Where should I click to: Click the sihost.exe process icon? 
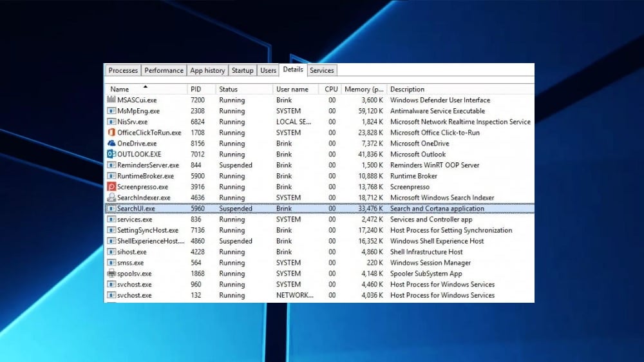(x=111, y=252)
